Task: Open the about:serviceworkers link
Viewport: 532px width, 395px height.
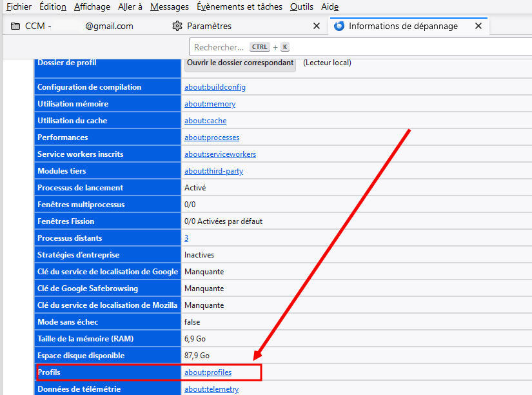Action: 220,154
